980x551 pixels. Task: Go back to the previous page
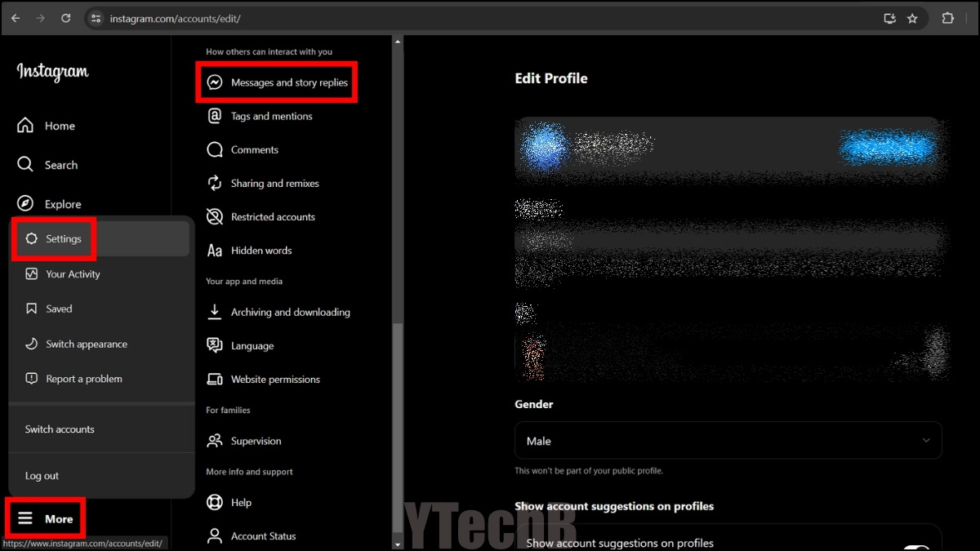pyautogui.click(x=16, y=18)
